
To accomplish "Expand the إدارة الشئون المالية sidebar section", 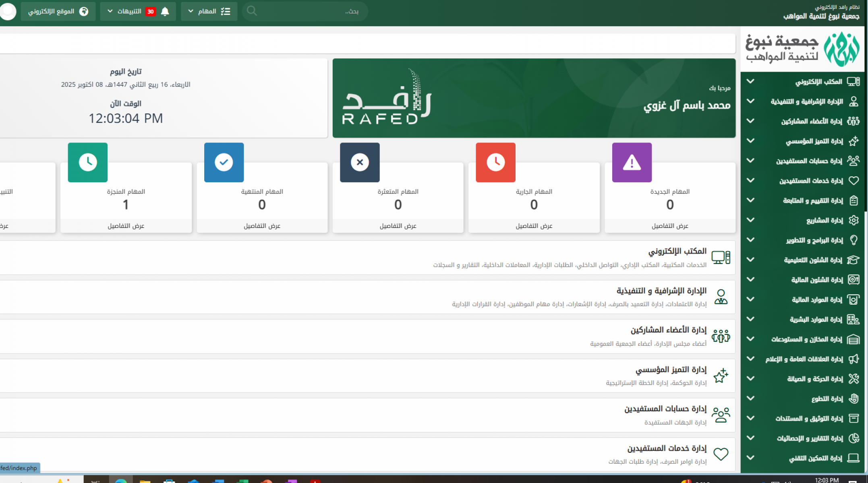I will [x=750, y=280].
